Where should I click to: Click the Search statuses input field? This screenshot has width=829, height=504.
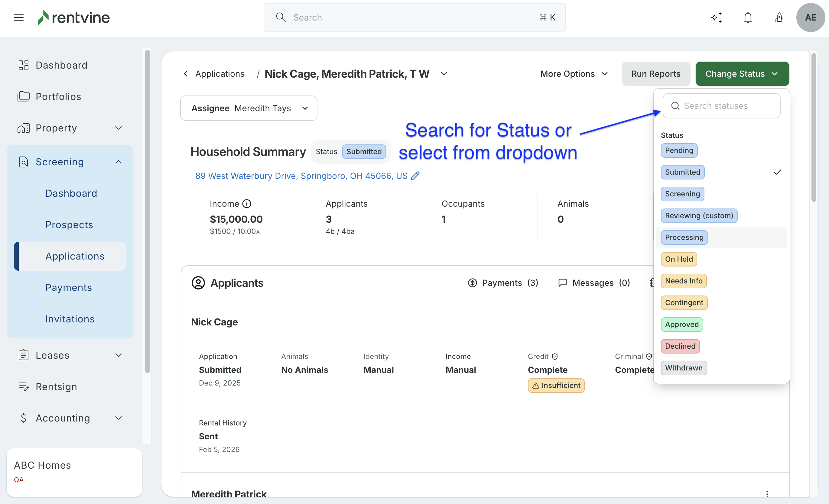pyautogui.click(x=722, y=106)
